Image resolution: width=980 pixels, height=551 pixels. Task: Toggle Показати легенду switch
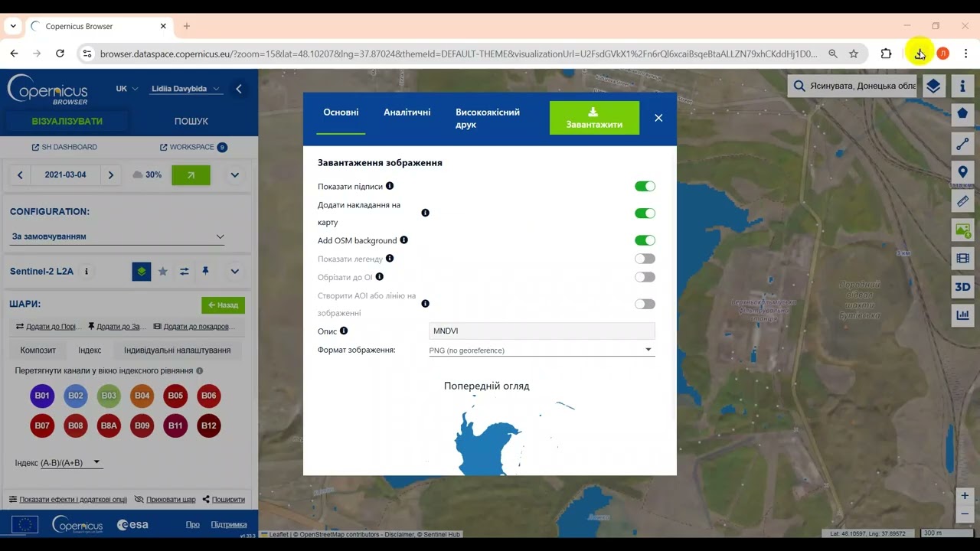[645, 259]
